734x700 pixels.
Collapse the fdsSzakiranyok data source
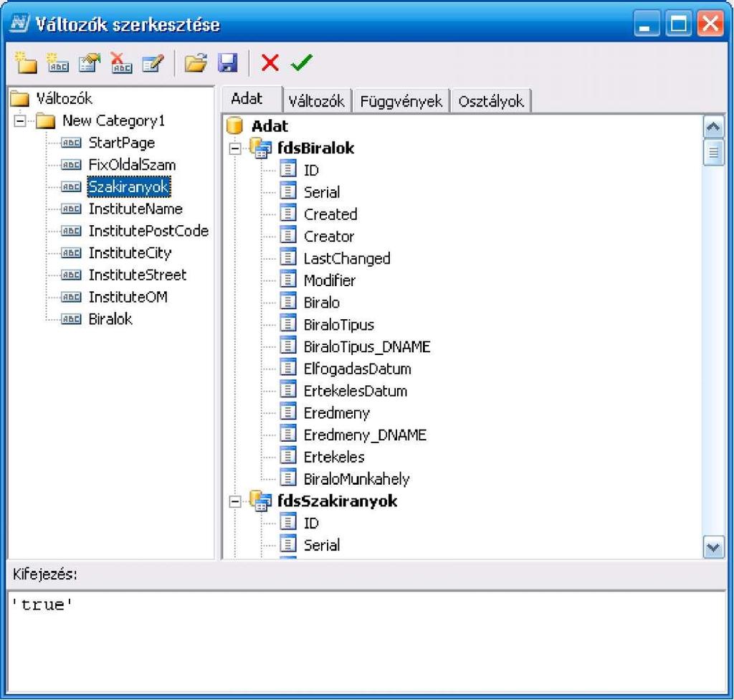tap(235, 501)
